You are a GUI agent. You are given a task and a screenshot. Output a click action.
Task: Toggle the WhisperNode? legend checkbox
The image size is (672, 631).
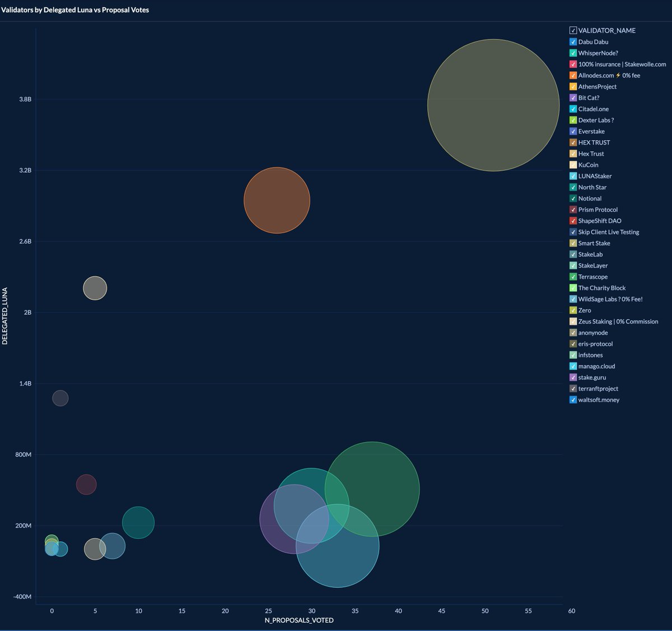[573, 53]
